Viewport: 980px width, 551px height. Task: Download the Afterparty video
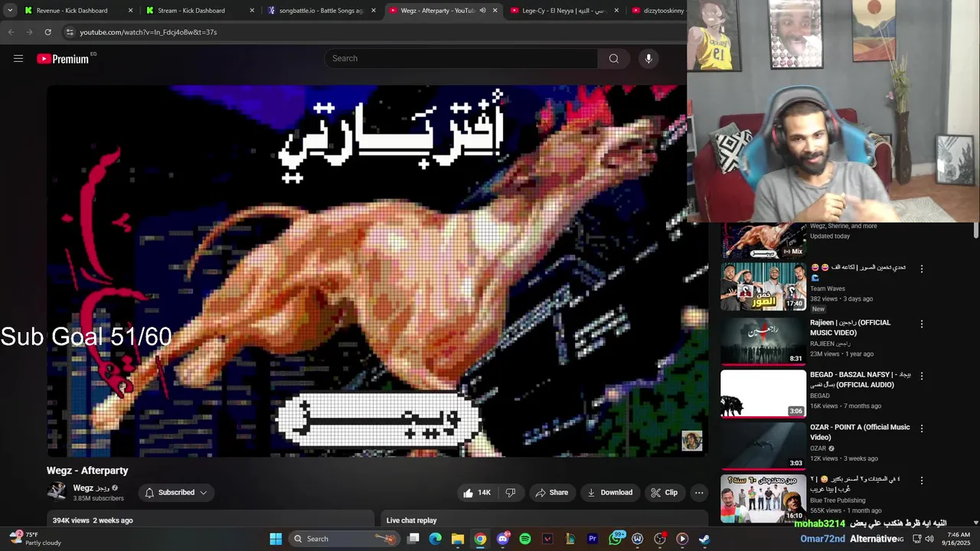pos(609,493)
